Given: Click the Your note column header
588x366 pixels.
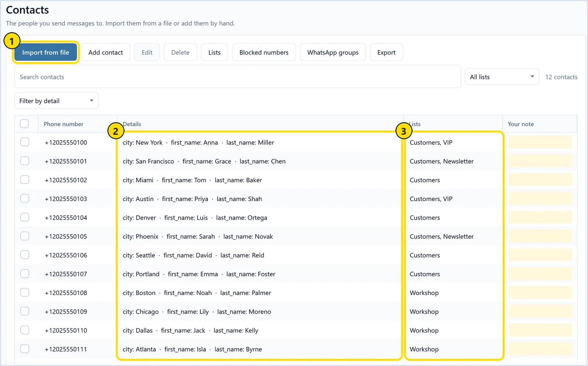Looking at the screenshot, I should pos(521,124).
